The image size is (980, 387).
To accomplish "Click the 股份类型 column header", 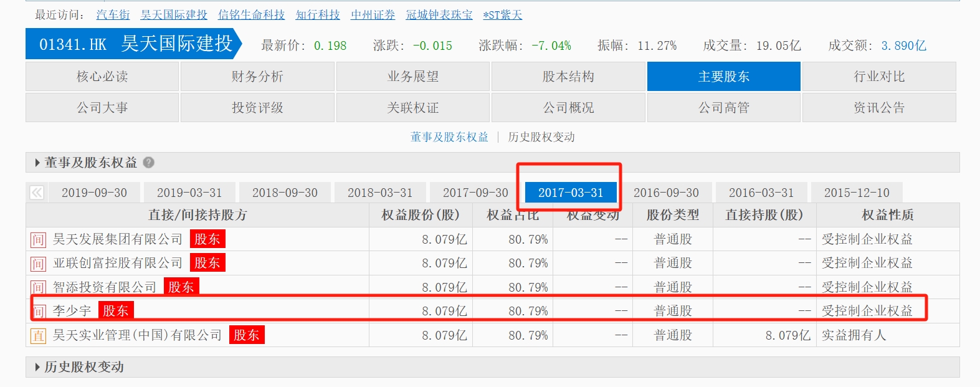I will (x=673, y=215).
